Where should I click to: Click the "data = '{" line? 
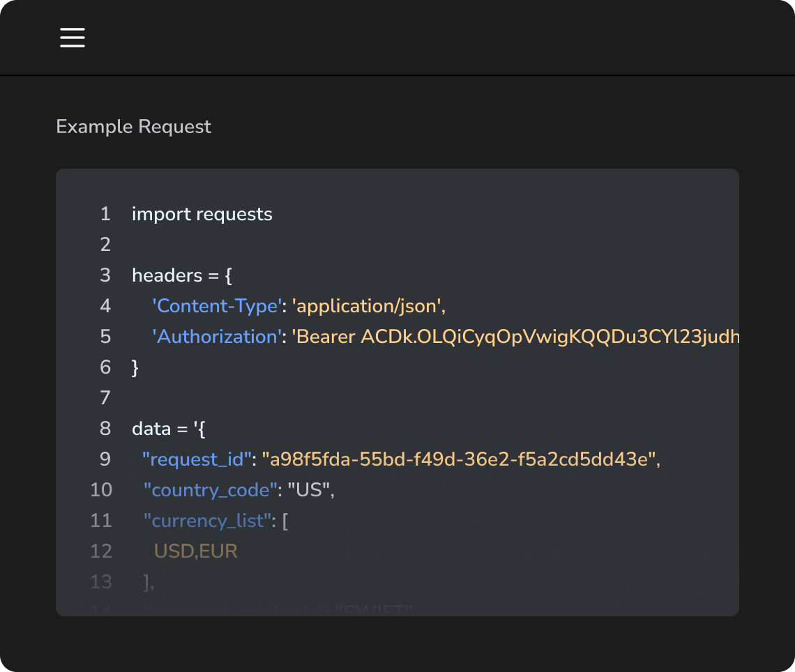click(168, 429)
